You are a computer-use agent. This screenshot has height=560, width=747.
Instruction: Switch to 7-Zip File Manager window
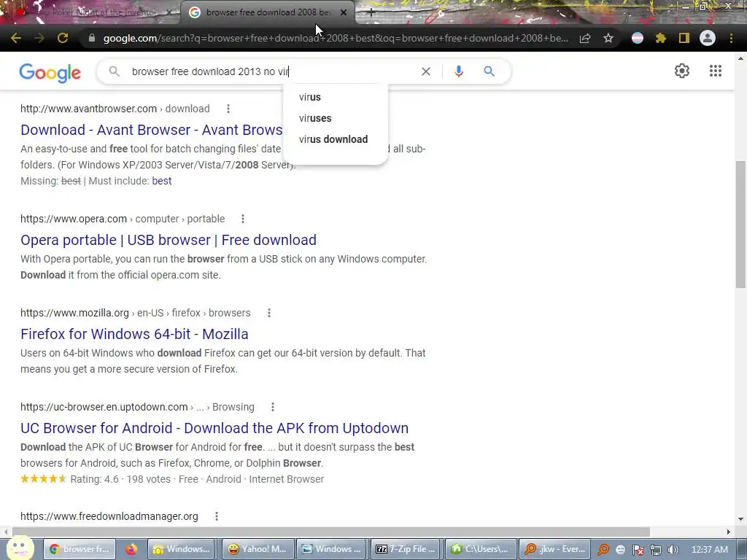(406, 549)
